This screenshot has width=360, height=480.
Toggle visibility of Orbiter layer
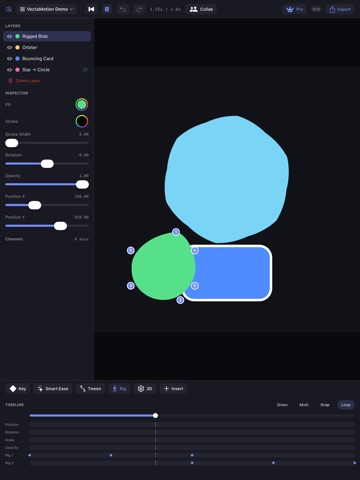(9, 47)
